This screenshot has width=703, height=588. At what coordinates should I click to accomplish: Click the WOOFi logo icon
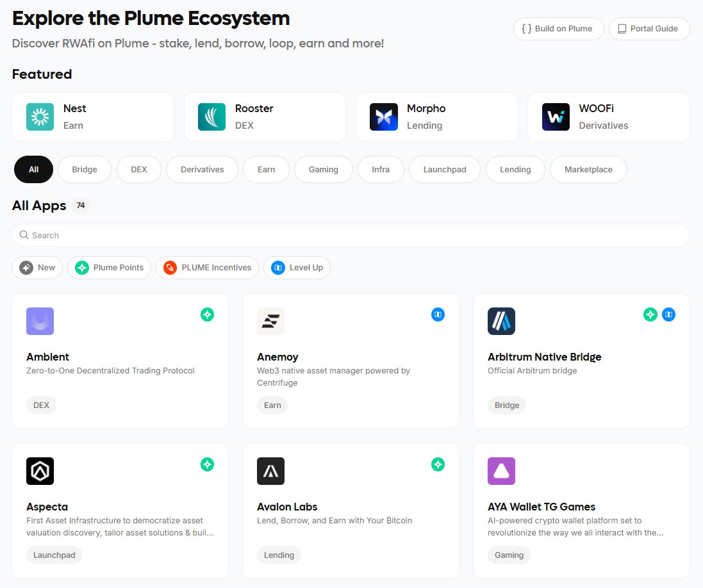[555, 117]
